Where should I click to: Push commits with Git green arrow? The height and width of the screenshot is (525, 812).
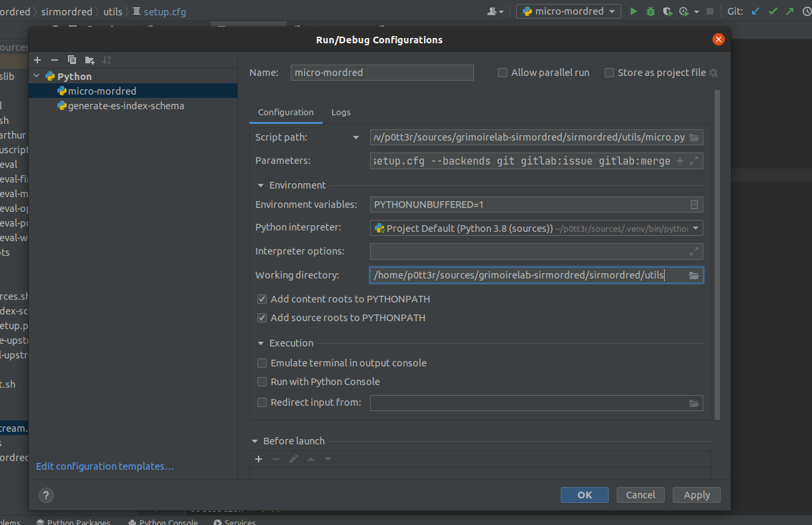pos(790,11)
